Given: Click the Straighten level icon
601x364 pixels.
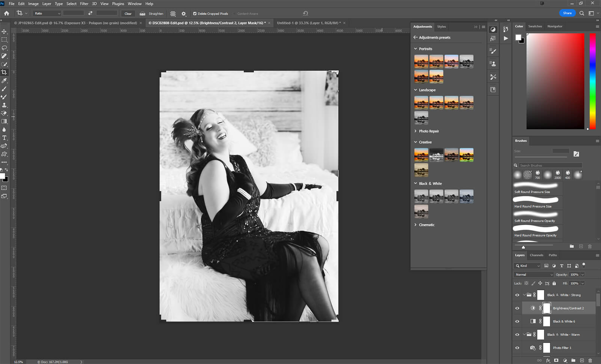Looking at the screenshot, I should pyautogui.click(x=142, y=14).
